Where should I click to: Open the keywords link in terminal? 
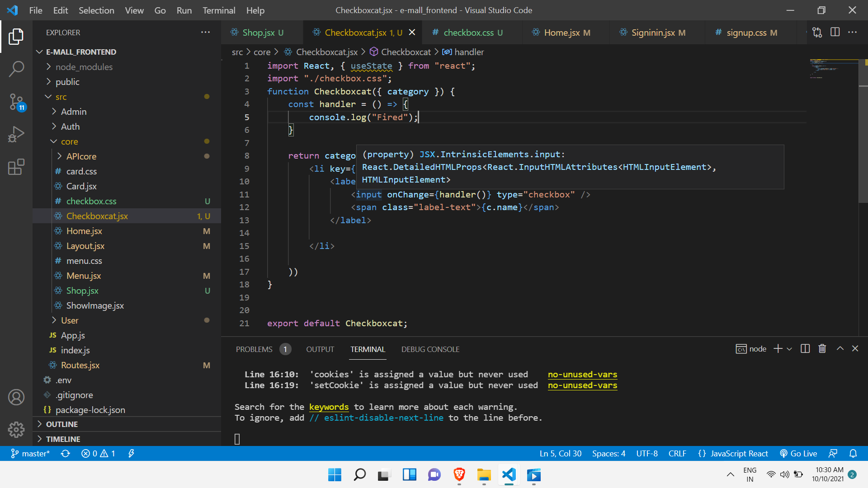tap(329, 407)
